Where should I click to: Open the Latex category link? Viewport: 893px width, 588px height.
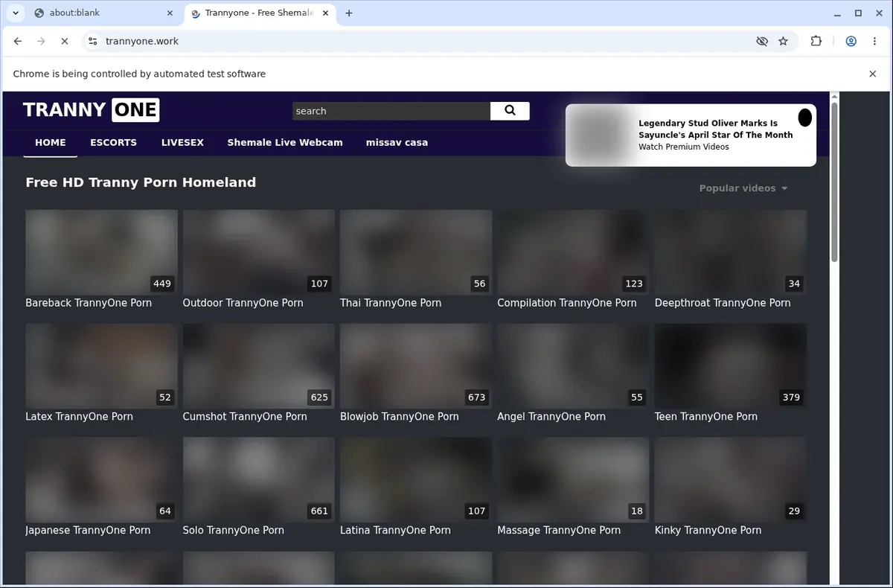(79, 417)
